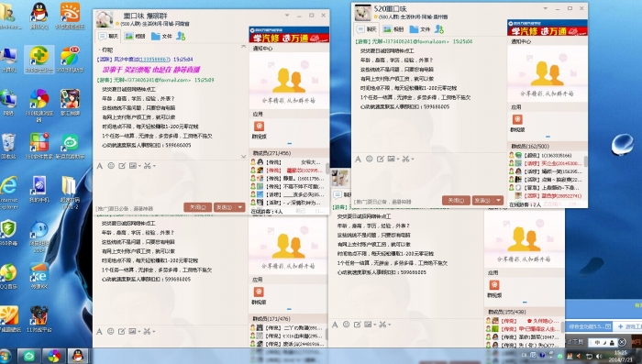Open emoji picker in 520重口味 window
Viewport: 642px width, 364px height.
pyautogui.click(x=370, y=159)
